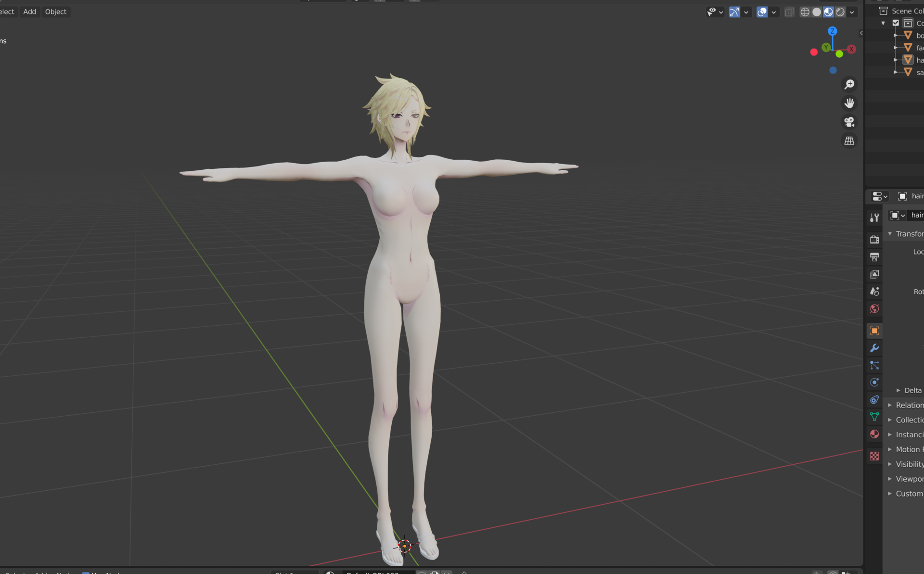This screenshot has height=574, width=924.
Task: Select the 'sa' object triangle icon
Action: [x=908, y=72]
